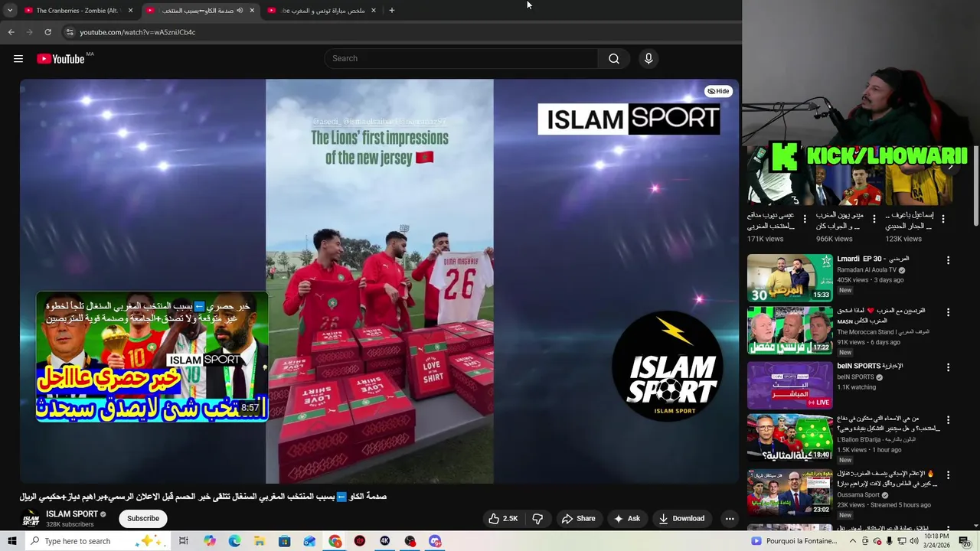Click the Oussama Sport channel name
The width and height of the screenshot is (980, 551).
point(858,495)
